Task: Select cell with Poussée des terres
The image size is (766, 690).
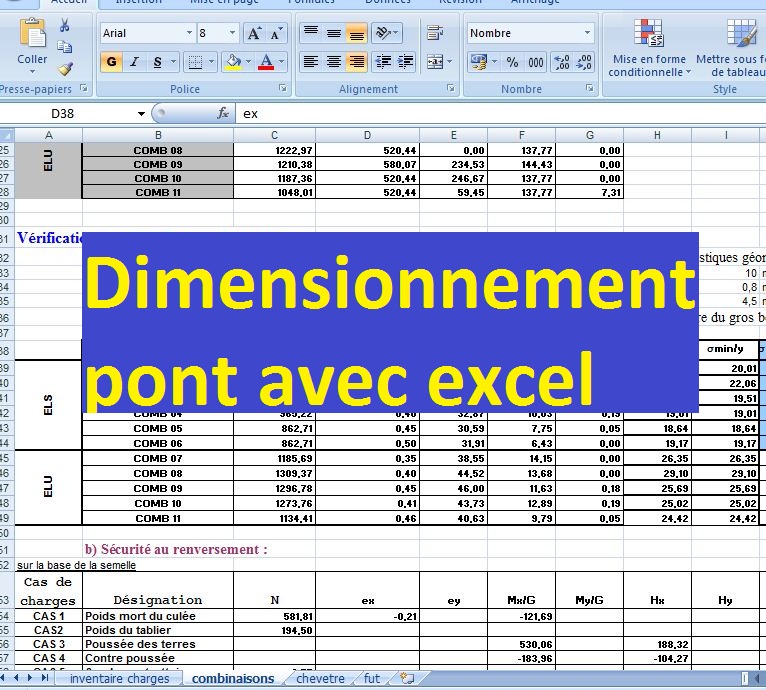Action: [158, 644]
